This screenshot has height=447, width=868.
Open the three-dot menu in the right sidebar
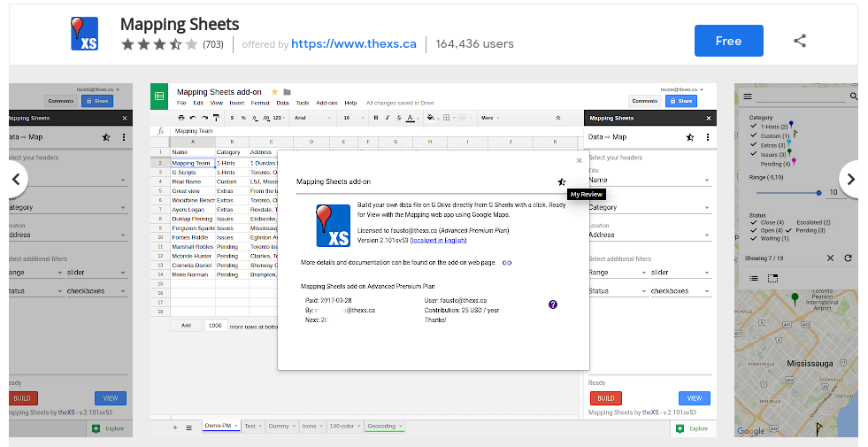(x=708, y=137)
